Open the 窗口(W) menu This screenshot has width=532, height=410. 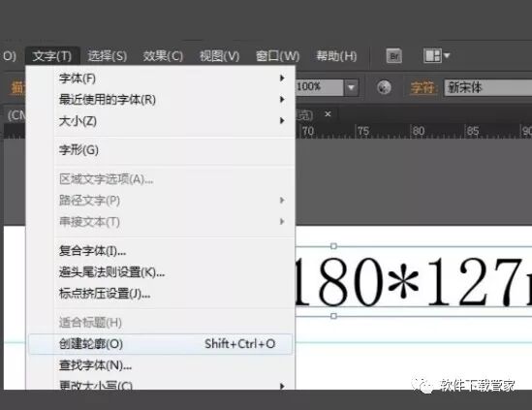[x=277, y=55]
